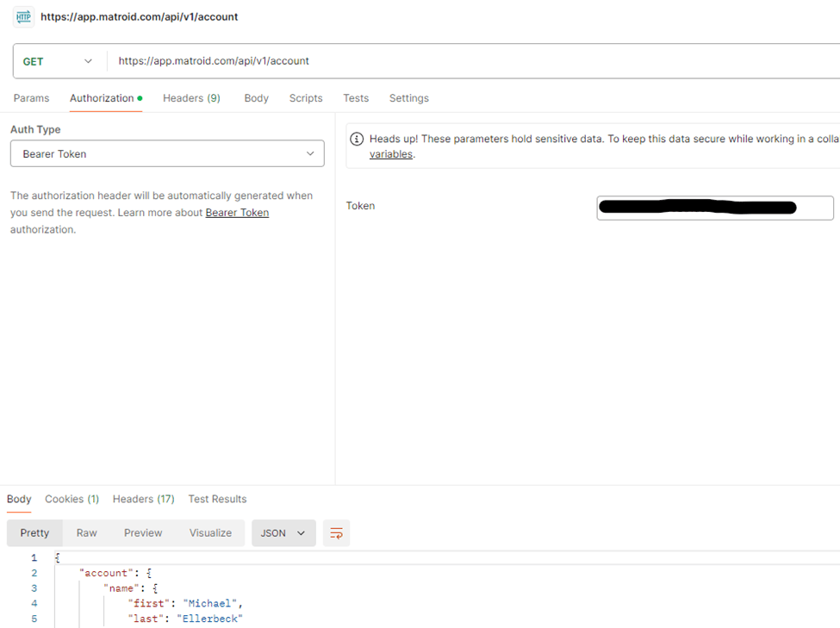Go to the Tests tab
840x628 pixels.
pos(356,98)
